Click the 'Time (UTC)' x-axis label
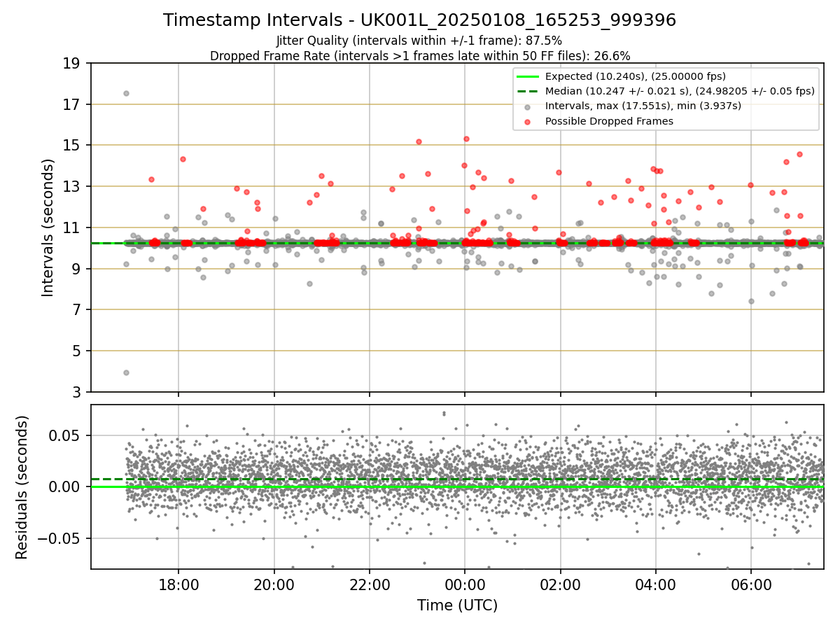 coord(457,605)
